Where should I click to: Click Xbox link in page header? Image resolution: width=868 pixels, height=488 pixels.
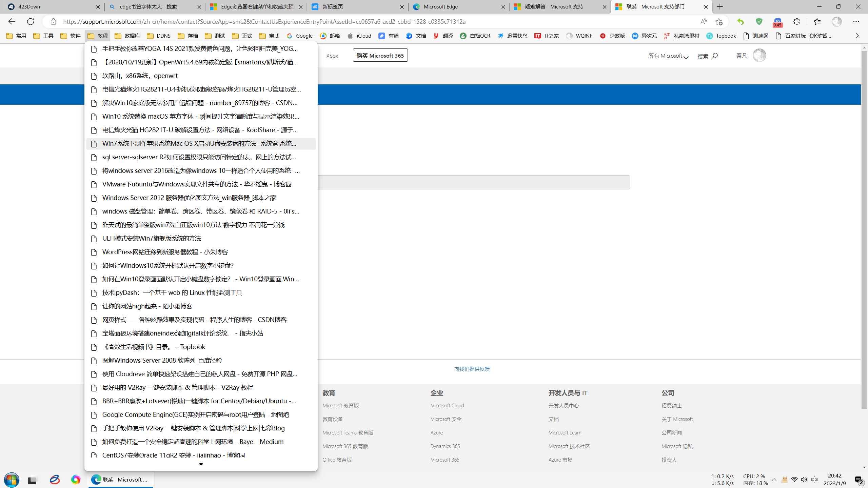pyautogui.click(x=332, y=56)
